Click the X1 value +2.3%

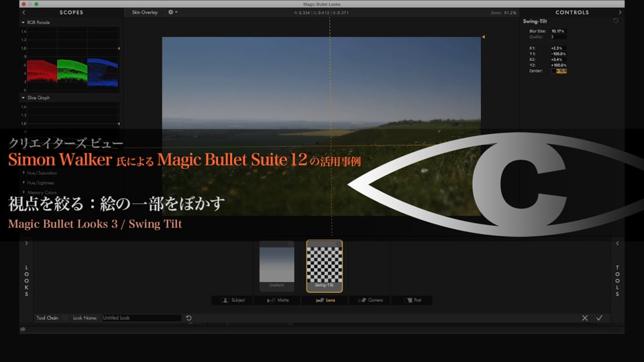[558, 48]
